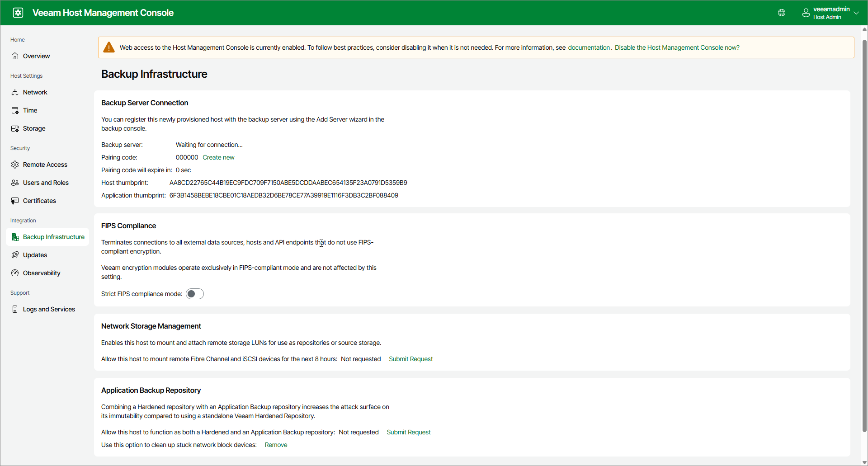Image resolution: width=868 pixels, height=466 pixels.
Task: Select Certificates label in sidebar
Action: [39, 201]
